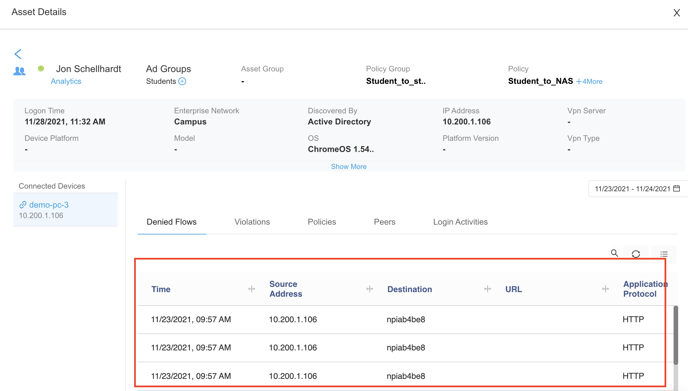Screen dimensions: 688x391
Task: Click the user name Jon Schellhardt
Action: (89, 69)
